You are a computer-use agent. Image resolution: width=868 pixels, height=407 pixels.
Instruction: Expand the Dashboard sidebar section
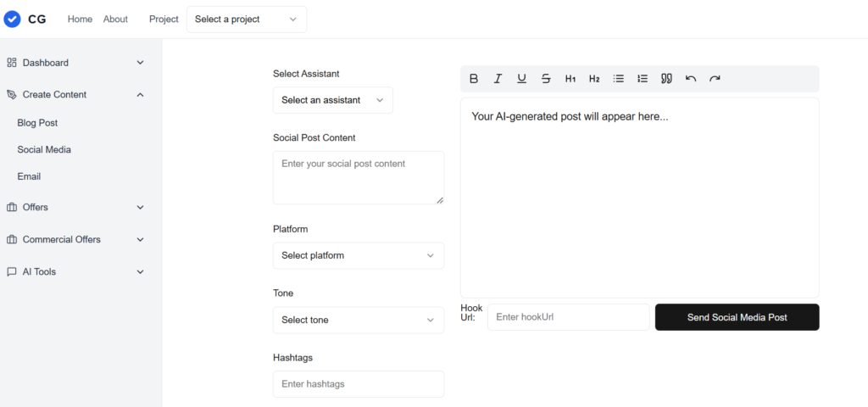(x=75, y=63)
